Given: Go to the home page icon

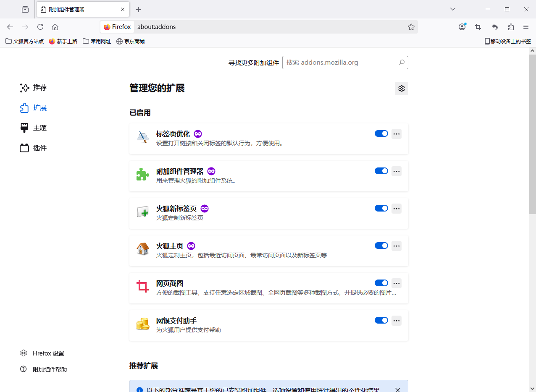Looking at the screenshot, I should coord(55,27).
